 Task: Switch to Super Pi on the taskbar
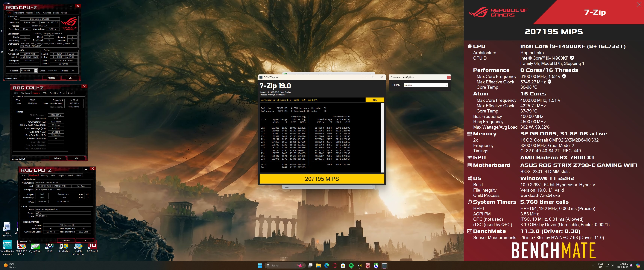tap(376, 265)
